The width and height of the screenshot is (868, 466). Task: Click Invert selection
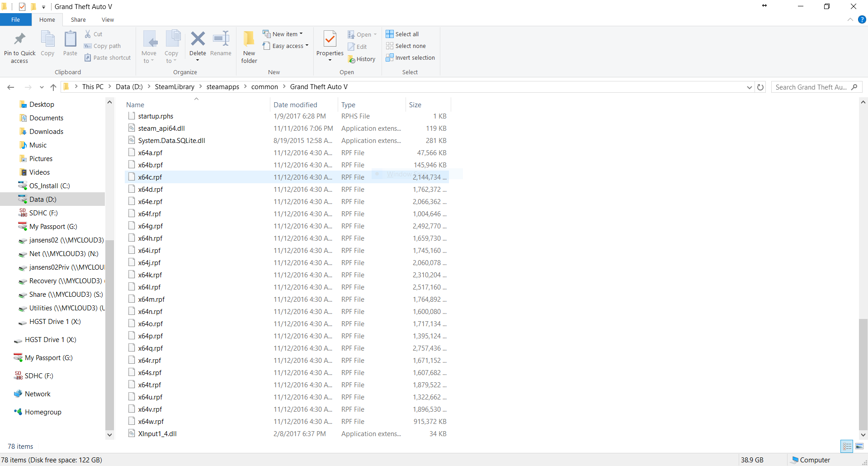tap(410, 58)
